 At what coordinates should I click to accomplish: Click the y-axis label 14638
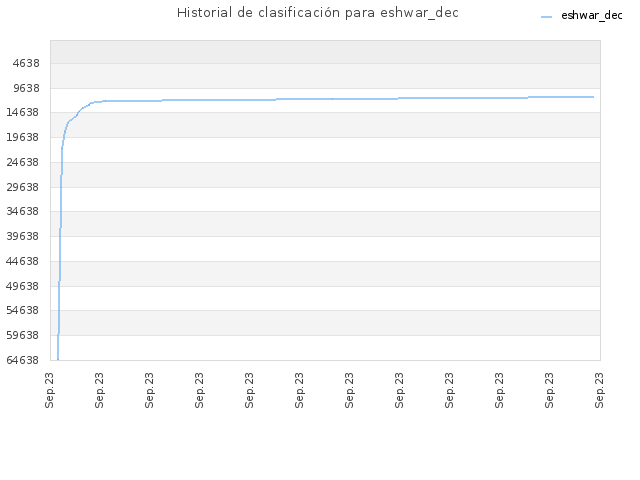[x=23, y=112]
